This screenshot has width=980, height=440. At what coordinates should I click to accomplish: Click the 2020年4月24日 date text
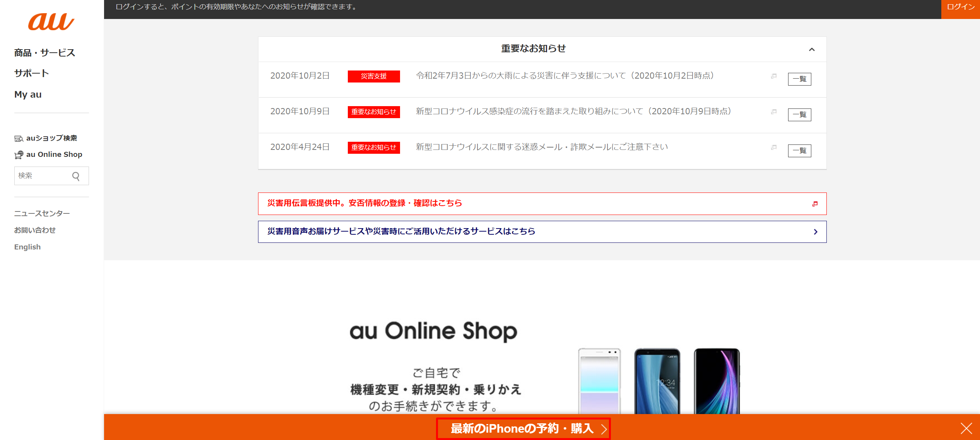coord(300,147)
